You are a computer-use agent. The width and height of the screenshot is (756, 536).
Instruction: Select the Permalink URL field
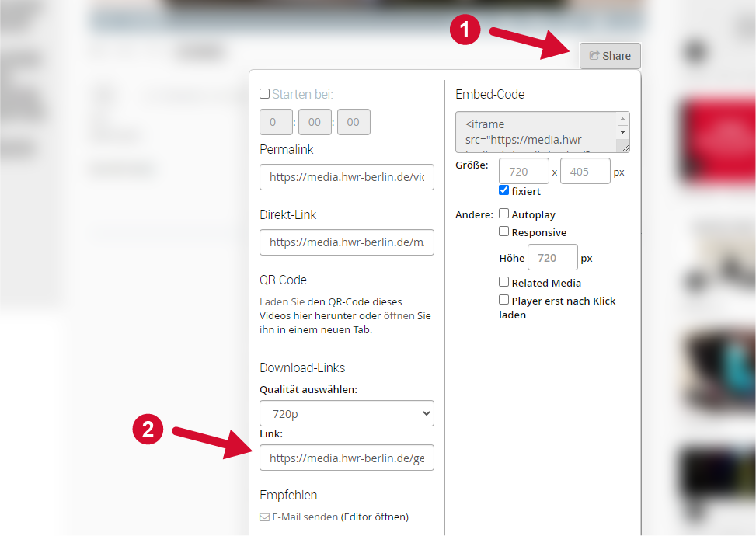[347, 177]
